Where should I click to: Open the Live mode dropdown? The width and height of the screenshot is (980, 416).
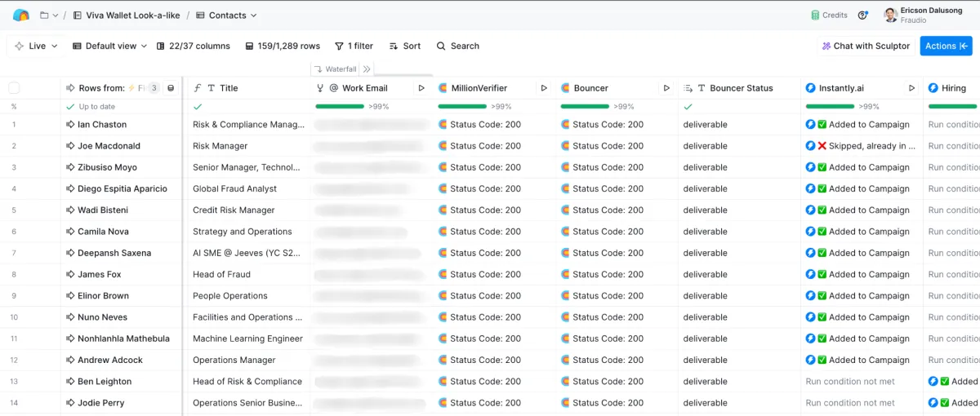point(36,46)
